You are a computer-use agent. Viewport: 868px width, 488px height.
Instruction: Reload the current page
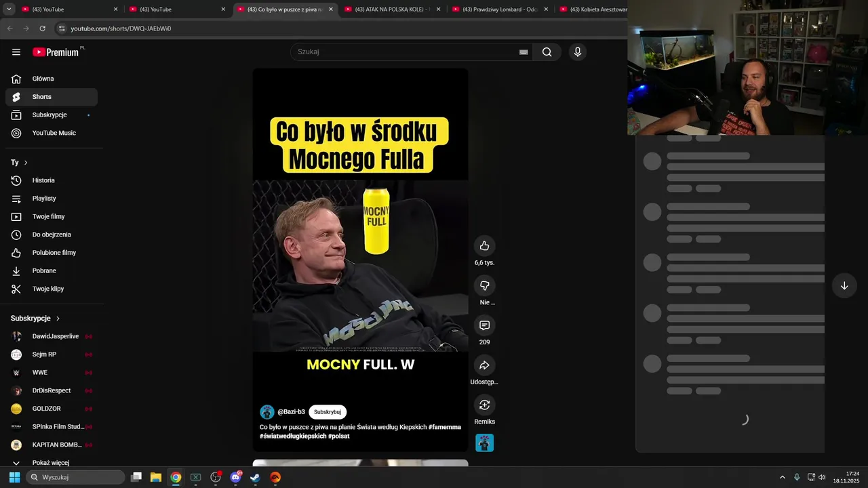click(x=42, y=28)
